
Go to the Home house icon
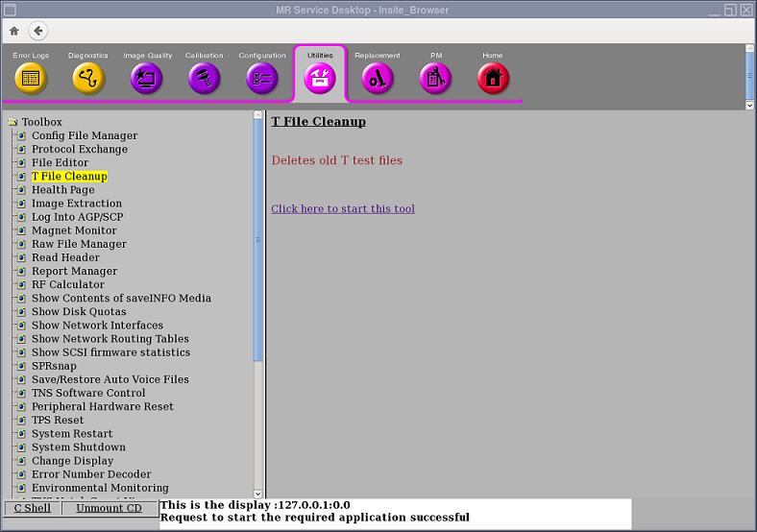tap(493, 78)
